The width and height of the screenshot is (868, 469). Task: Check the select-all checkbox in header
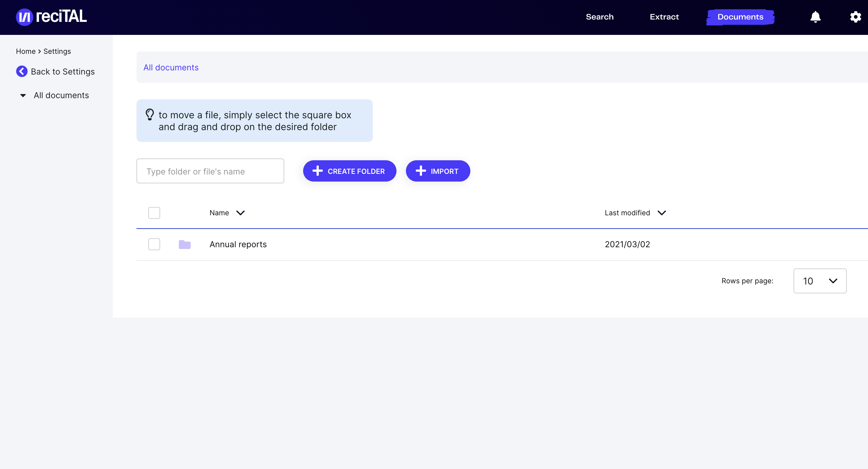tap(154, 213)
